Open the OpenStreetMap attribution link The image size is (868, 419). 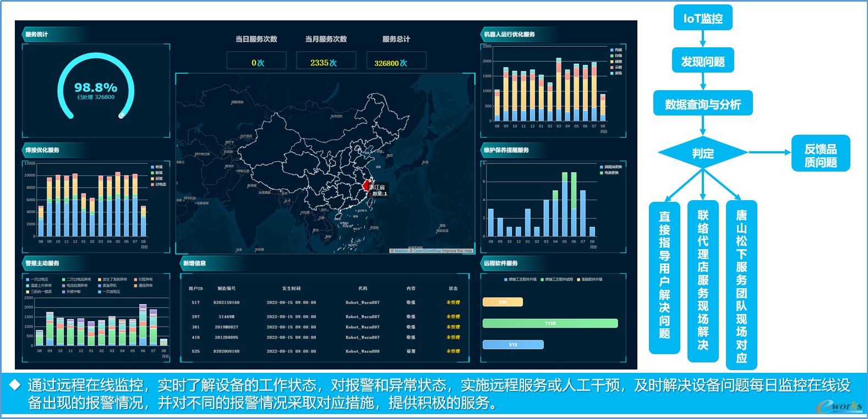point(427,251)
